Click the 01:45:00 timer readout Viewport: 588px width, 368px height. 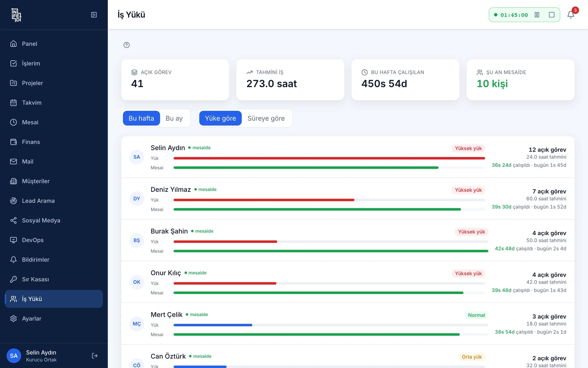[x=514, y=15]
